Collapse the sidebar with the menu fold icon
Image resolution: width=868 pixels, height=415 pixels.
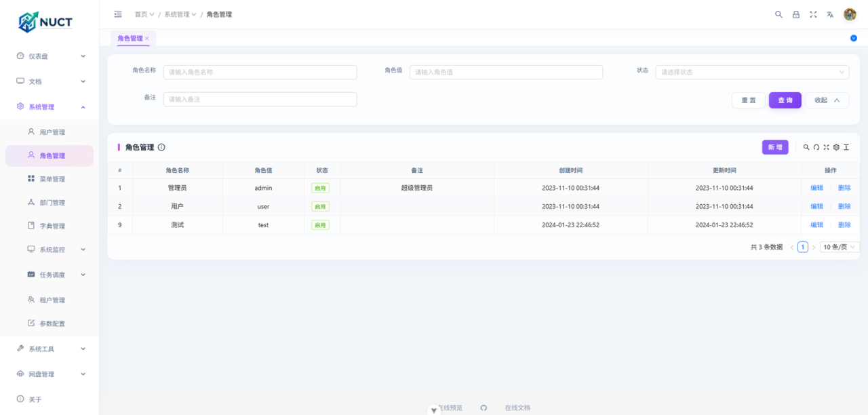pyautogui.click(x=118, y=14)
